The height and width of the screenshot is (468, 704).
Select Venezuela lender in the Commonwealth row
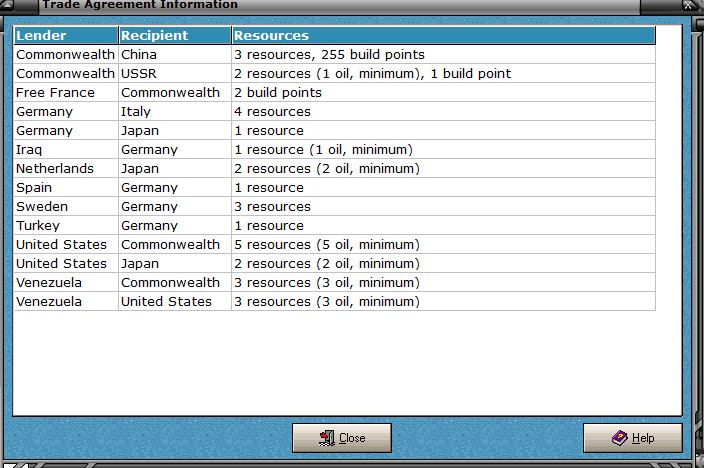click(x=66, y=283)
